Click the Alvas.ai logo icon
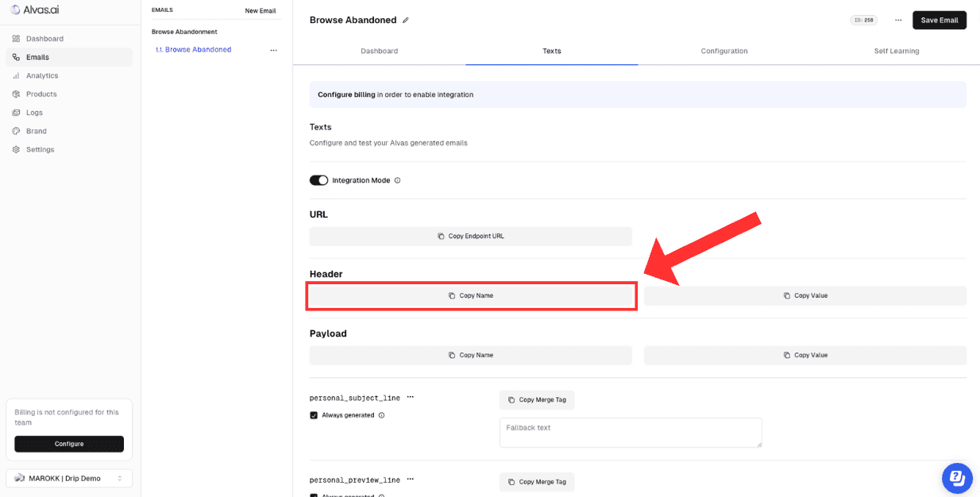Viewport: 980px width, 497px height. coord(15,10)
